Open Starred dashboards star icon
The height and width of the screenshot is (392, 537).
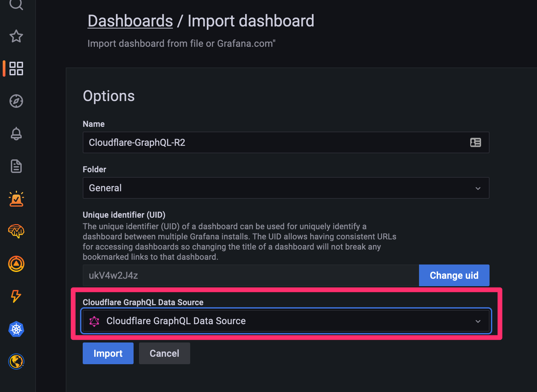16,36
